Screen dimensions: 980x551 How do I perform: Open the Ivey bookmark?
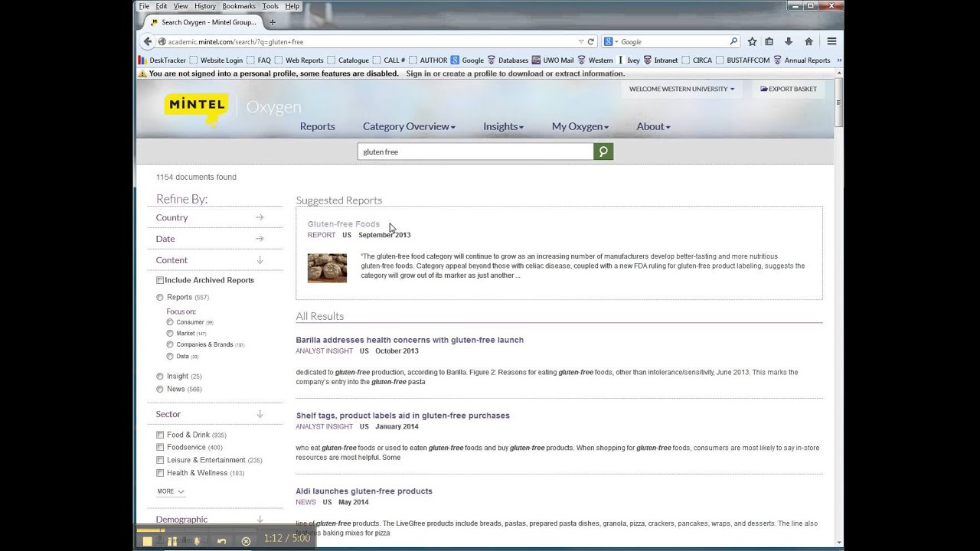pos(629,60)
